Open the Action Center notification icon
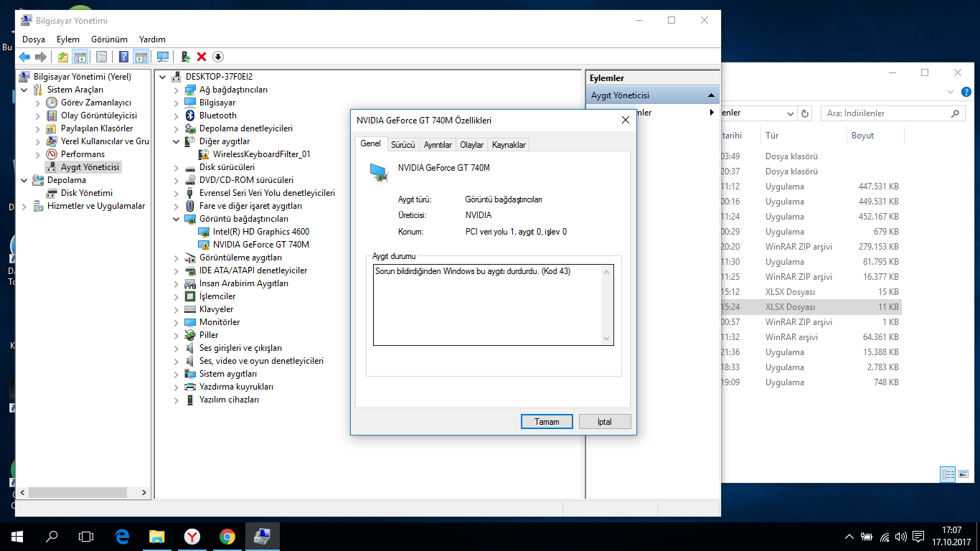 [x=918, y=537]
